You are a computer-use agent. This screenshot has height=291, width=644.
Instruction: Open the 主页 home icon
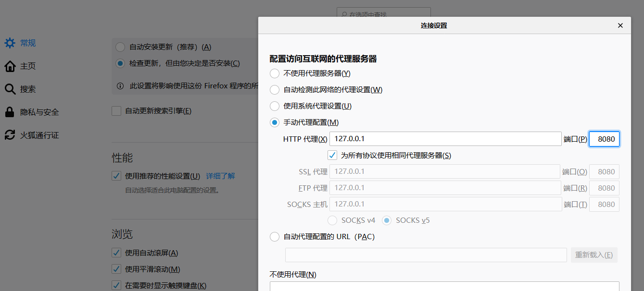coord(10,66)
